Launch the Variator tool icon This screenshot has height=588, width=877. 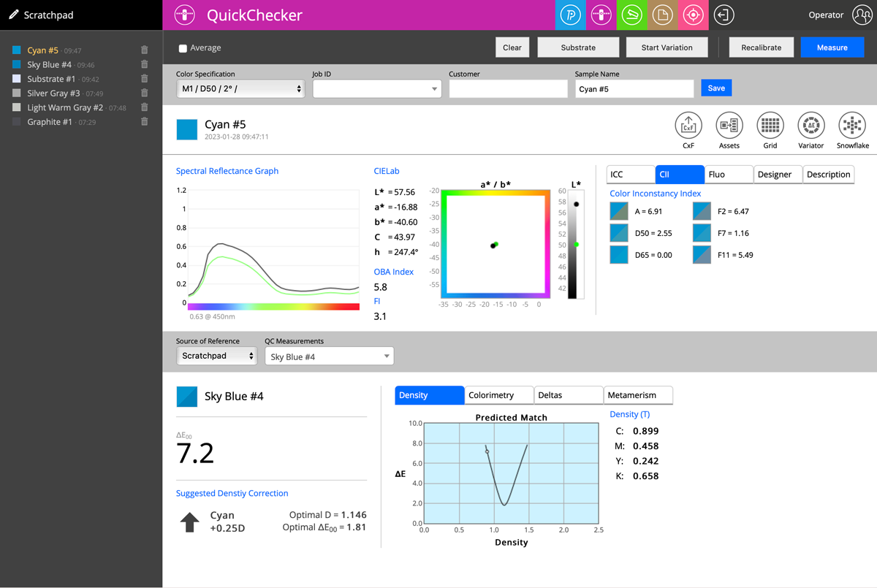[x=810, y=126]
